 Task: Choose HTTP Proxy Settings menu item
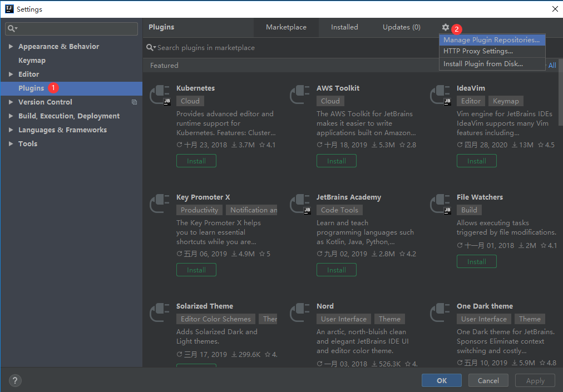(x=492, y=51)
